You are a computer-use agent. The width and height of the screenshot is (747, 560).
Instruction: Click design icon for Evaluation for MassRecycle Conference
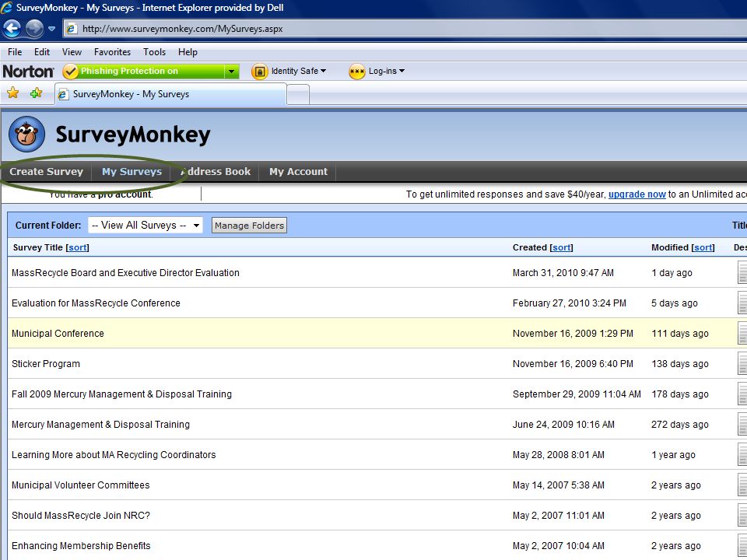point(742,303)
